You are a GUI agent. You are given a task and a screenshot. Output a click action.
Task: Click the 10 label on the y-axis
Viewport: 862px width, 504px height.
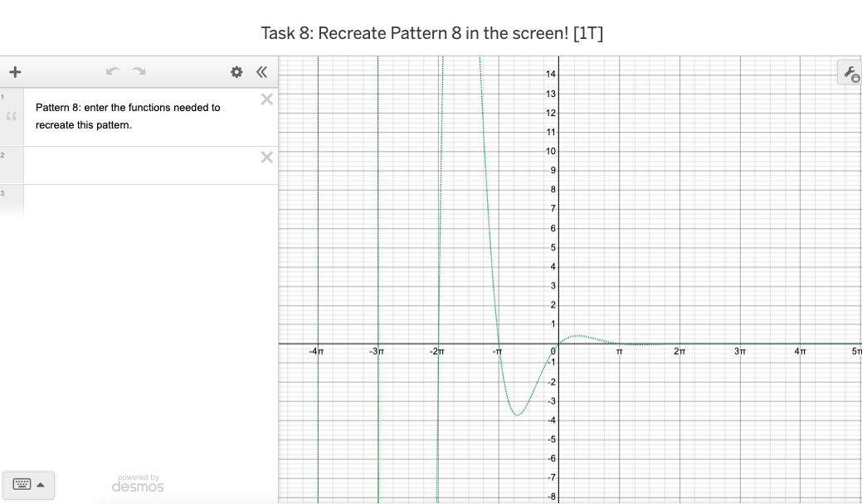(x=551, y=151)
